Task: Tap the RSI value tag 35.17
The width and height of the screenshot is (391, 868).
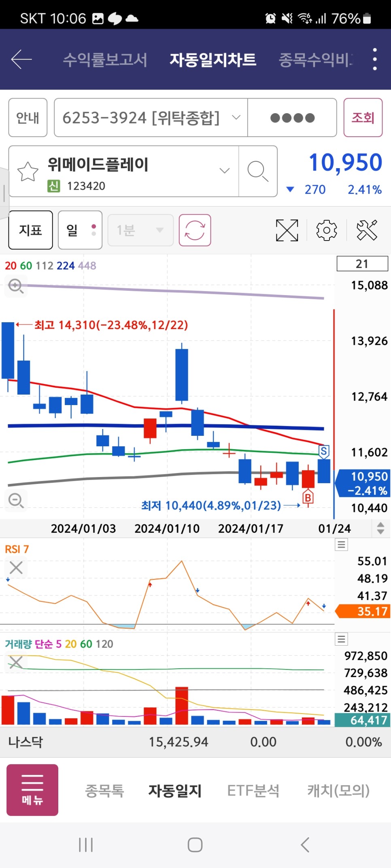Action: (x=363, y=611)
